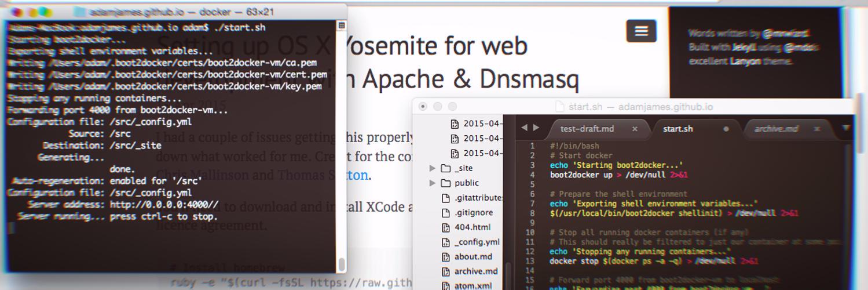Click the "echo 'Starting boot2docker...'" code line
This screenshot has width=868, height=290.
tap(617, 165)
